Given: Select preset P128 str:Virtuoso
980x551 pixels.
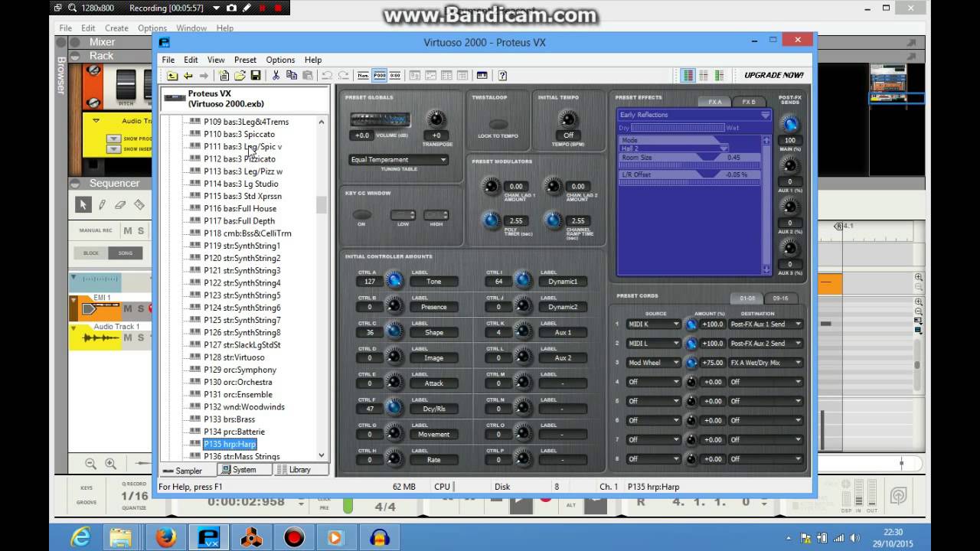Looking at the screenshot, I should click(x=234, y=357).
